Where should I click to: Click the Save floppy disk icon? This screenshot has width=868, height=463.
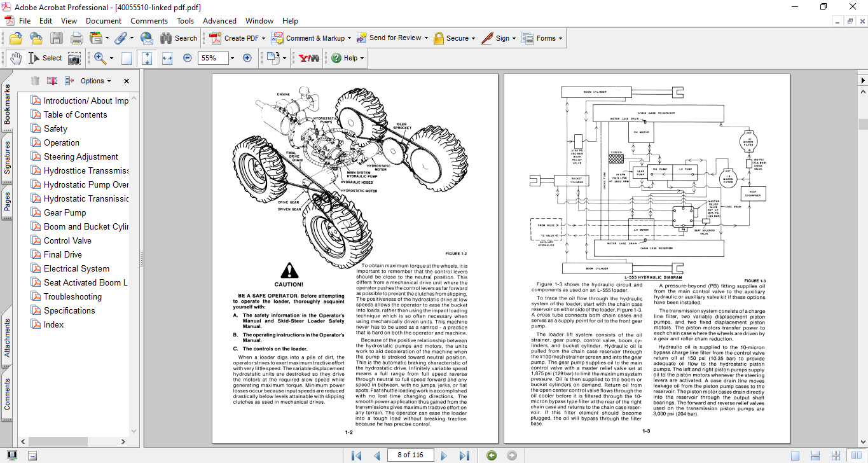click(57, 38)
